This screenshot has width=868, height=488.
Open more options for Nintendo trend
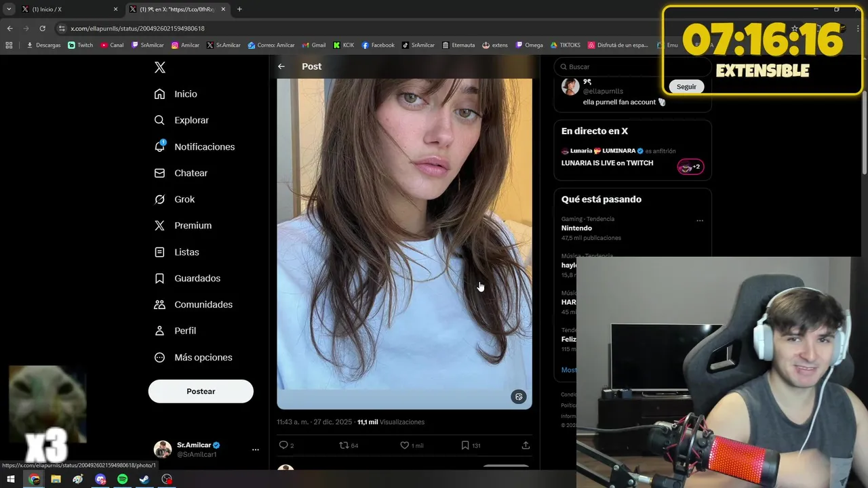click(700, 220)
